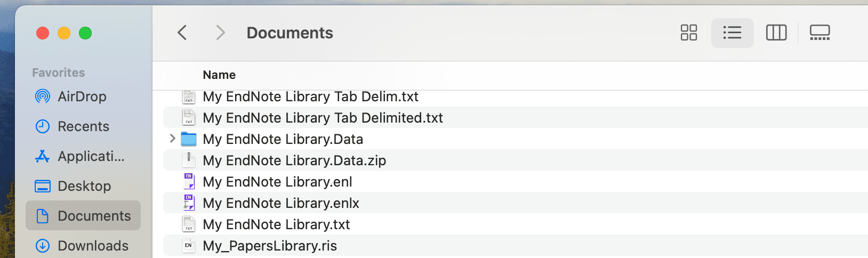This screenshot has width=868, height=258.
Task: Click the My EndNote Library.enl file icon
Action: tap(189, 181)
